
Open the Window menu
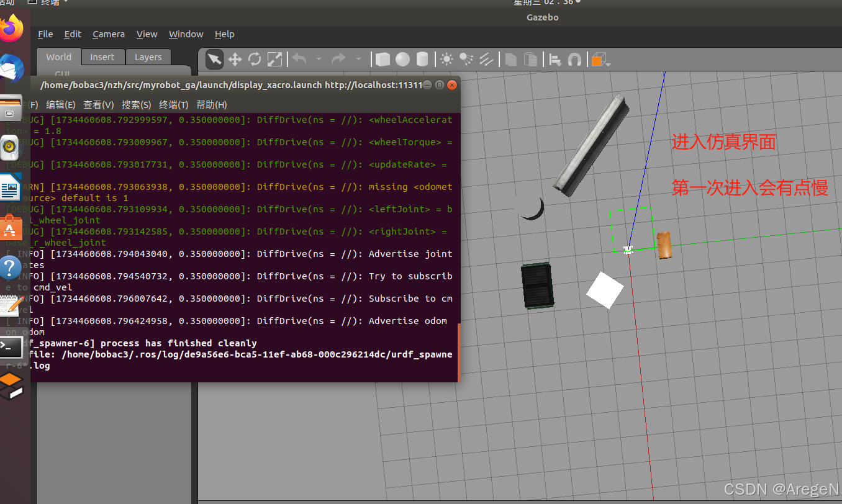(x=186, y=34)
